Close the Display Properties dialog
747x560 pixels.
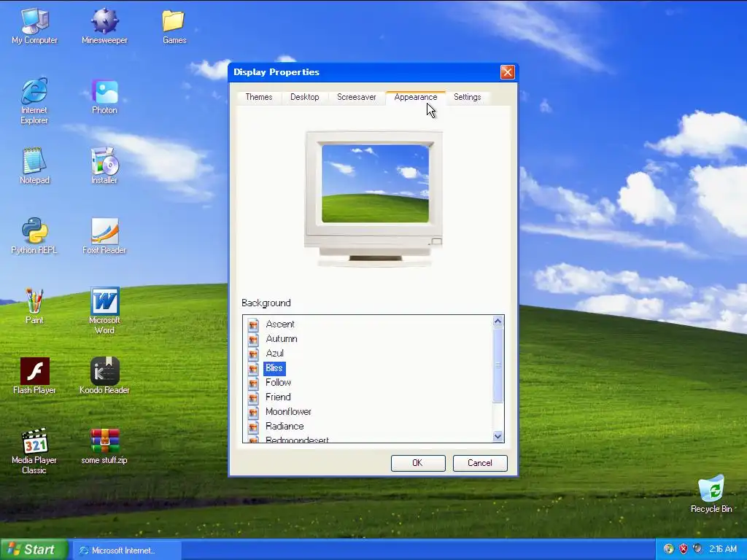[508, 72]
